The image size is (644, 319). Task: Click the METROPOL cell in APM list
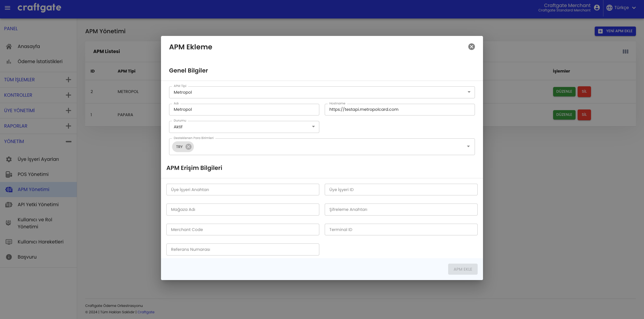pos(128,92)
